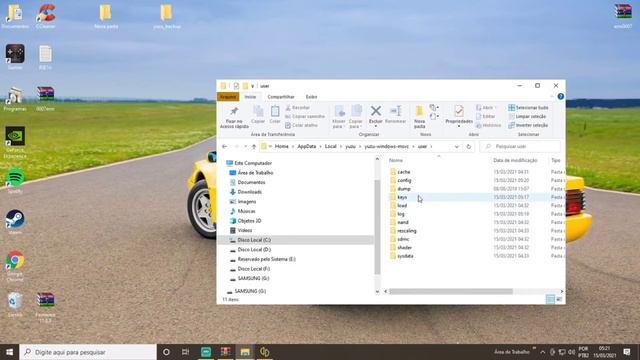Click the file list horizontal scrollbar

(x=451, y=291)
